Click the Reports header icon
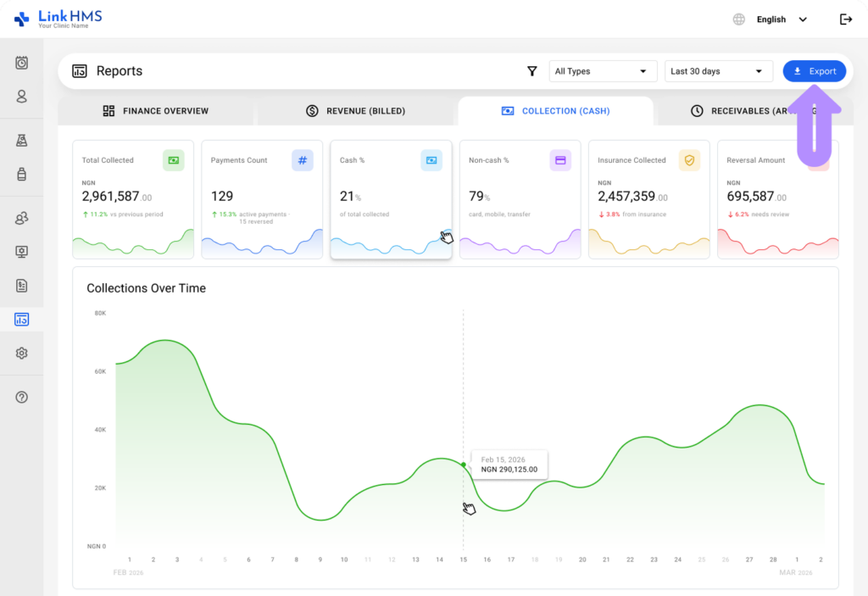This screenshot has width=868, height=596. click(x=80, y=71)
